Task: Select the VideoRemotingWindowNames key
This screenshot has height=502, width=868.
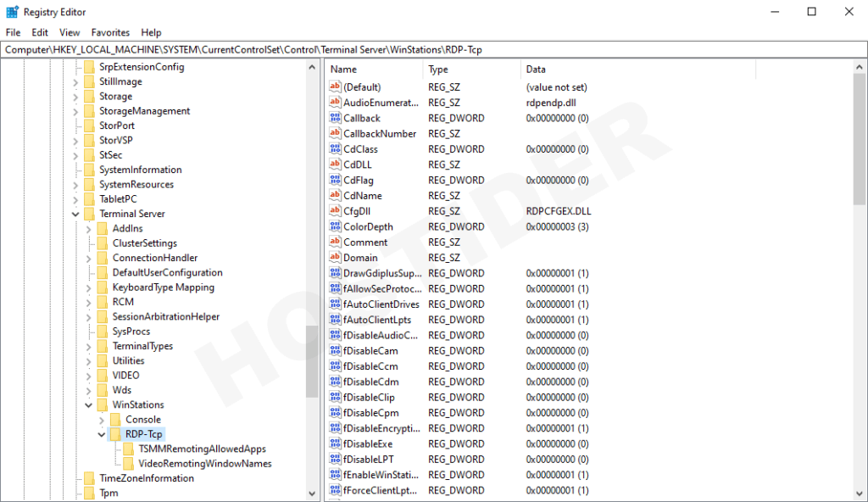Action: tap(204, 464)
